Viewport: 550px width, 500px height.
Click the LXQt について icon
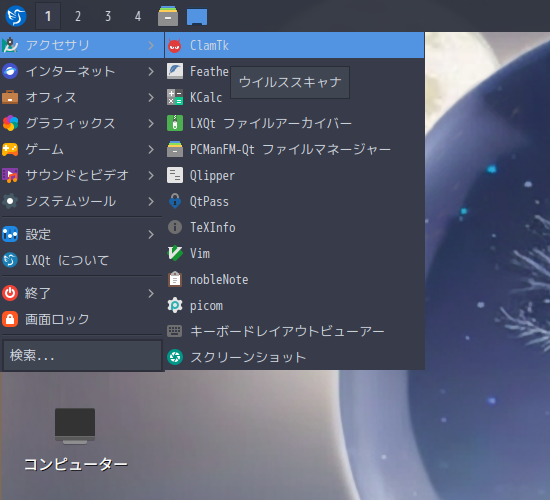[10, 260]
